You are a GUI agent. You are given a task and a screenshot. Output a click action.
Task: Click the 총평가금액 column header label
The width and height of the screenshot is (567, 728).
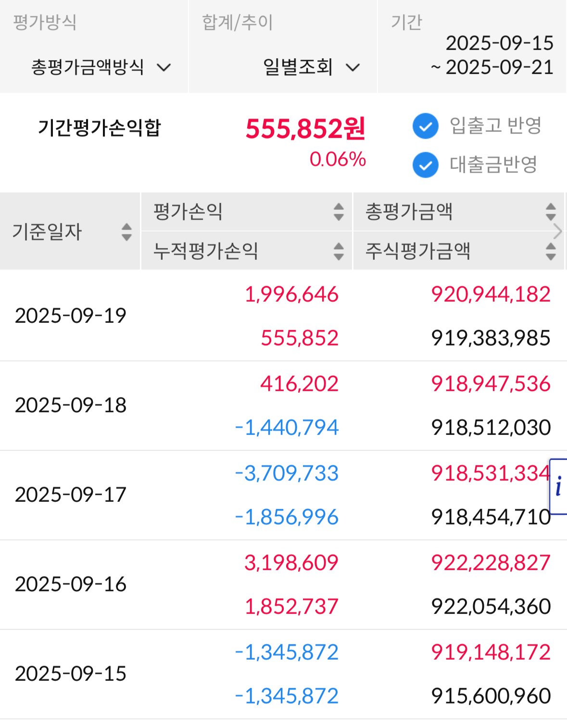coord(409,212)
